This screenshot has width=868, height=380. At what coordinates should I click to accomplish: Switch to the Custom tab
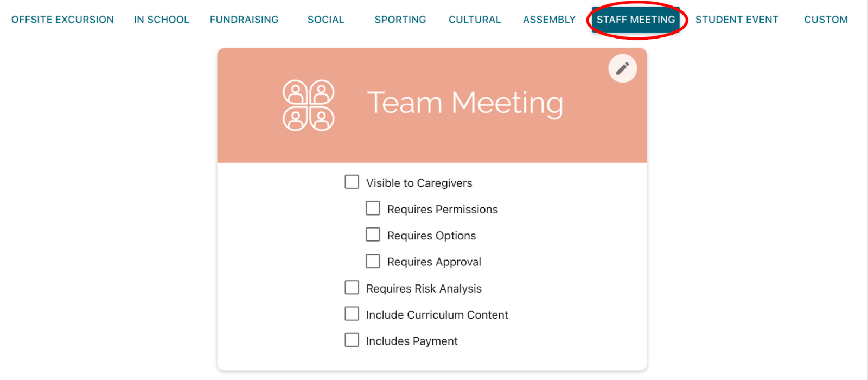tap(826, 20)
